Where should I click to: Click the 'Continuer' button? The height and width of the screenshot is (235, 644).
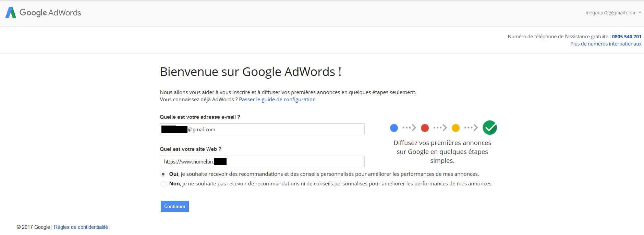[x=175, y=206]
